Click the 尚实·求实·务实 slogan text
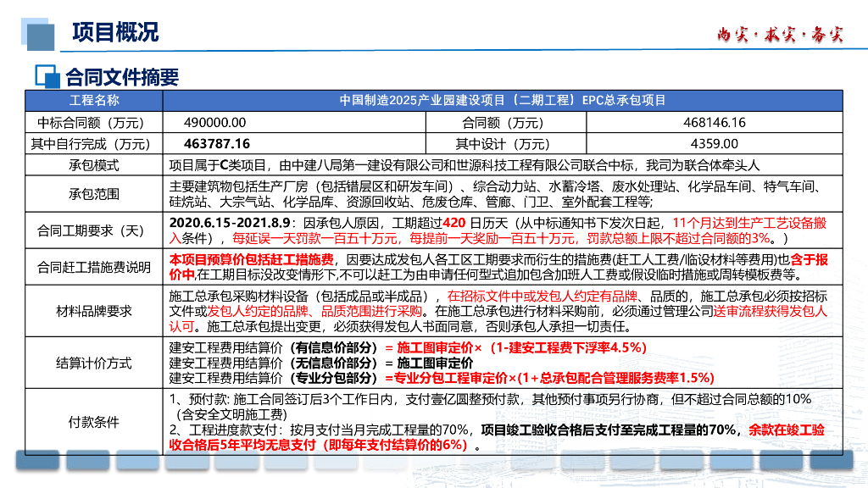Viewport: 868px width, 488px height. pyautogui.click(x=780, y=34)
